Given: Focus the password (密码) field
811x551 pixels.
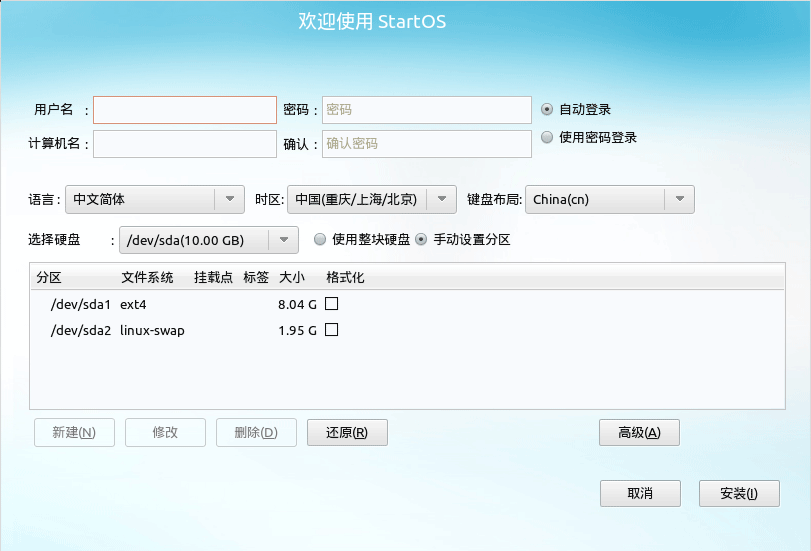Looking at the screenshot, I should (x=426, y=110).
